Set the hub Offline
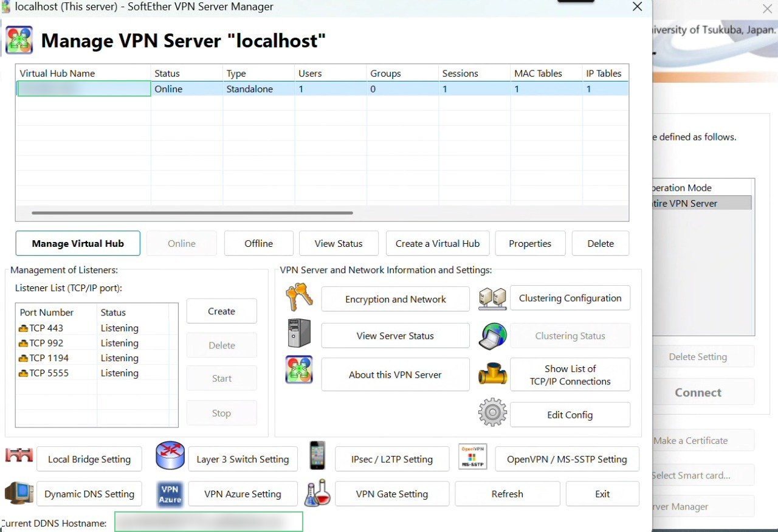778x532 pixels. point(259,243)
